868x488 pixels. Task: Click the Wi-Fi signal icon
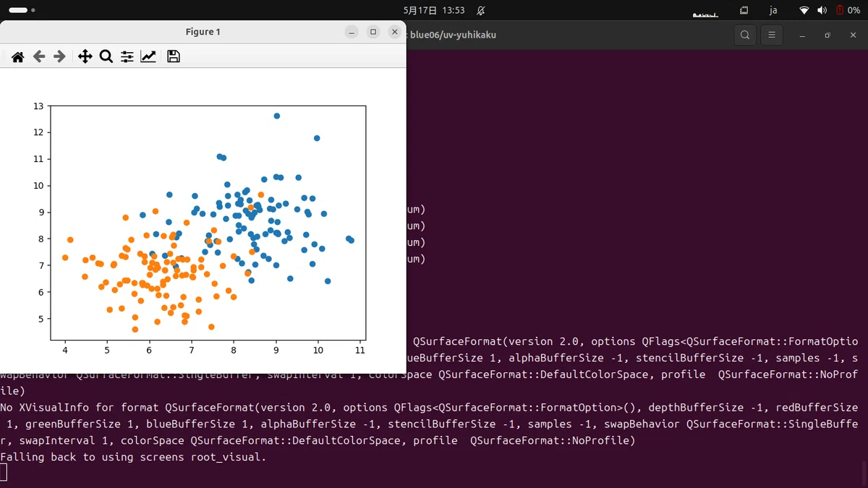804,11
